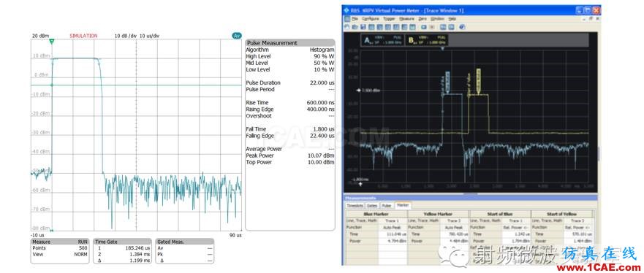
Task: Click the Pulse Measurement panel header
Action: 289,42
